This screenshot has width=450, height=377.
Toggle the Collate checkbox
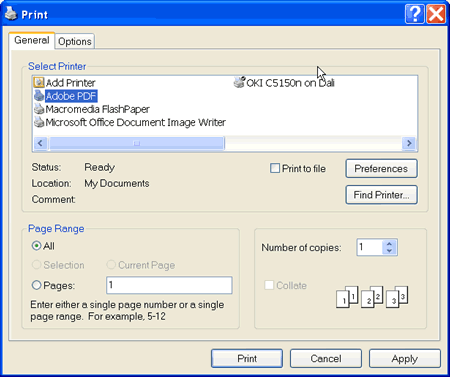tap(269, 285)
